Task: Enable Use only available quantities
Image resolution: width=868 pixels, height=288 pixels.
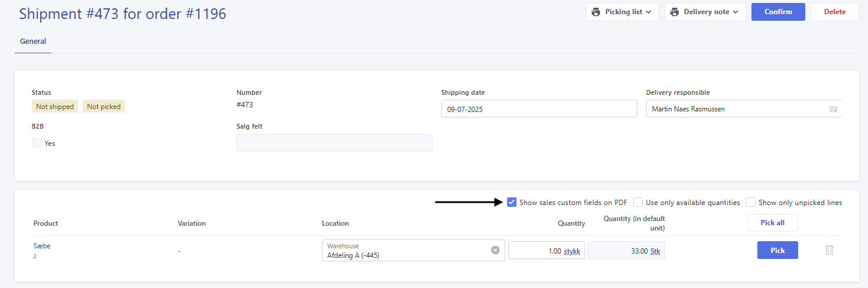Action: pyautogui.click(x=638, y=202)
